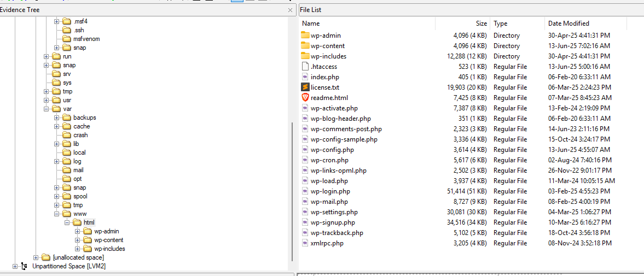Expand the [unallocated space] node
Image resolution: width=644 pixels, height=276 pixels.
[x=36, y=257]
